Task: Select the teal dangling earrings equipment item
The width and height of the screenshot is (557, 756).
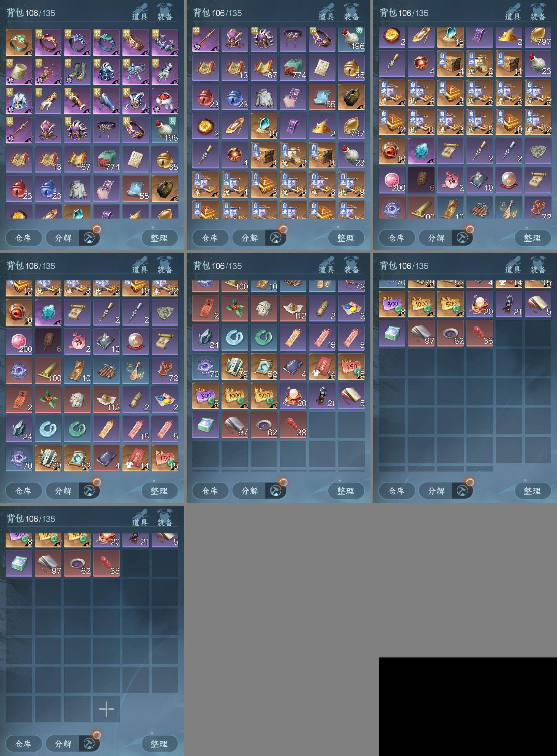Action: point(165,42)
